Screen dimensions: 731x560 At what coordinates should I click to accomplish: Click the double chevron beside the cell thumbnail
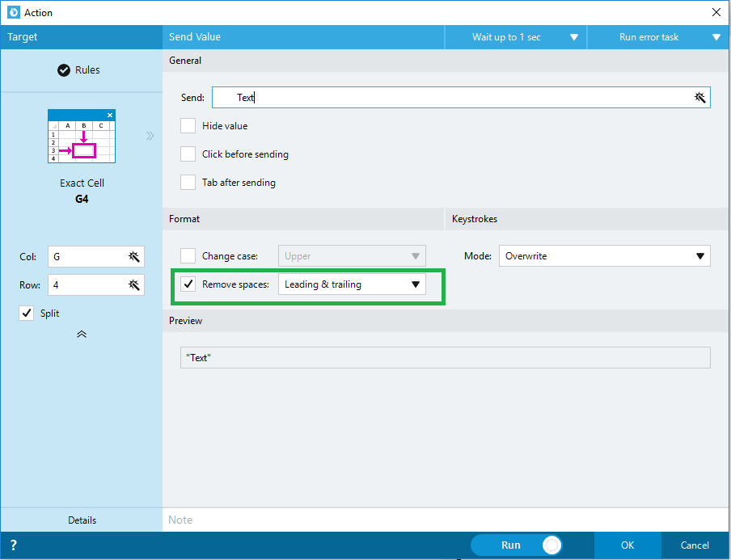pos(150,136)
